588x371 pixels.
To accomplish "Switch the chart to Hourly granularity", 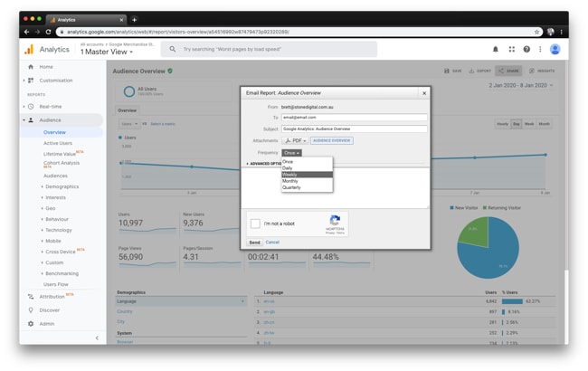I will point(502,124).
